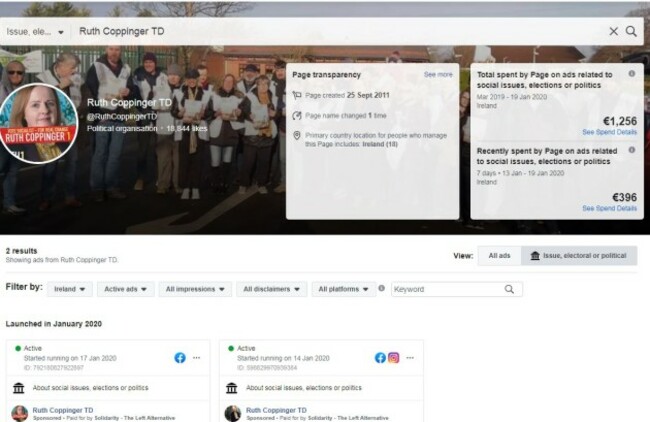
Task: Open more options on 14 Jan 2020 ad
Action: coord(410,358)
